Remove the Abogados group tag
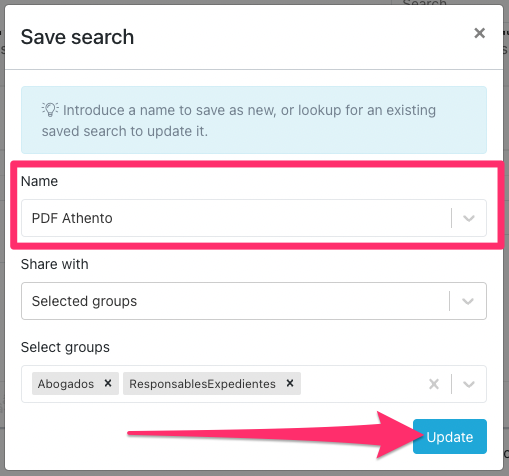Viewport: 509px width, 476px height. (108, 383)
